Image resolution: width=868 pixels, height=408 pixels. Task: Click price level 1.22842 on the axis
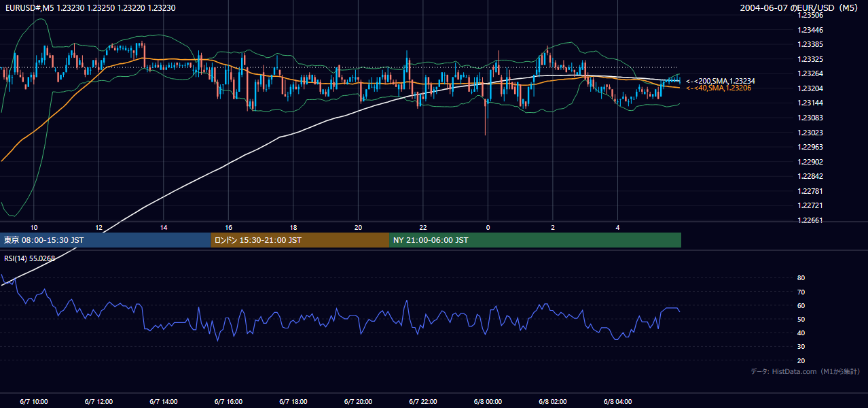[x=810, y=176]
